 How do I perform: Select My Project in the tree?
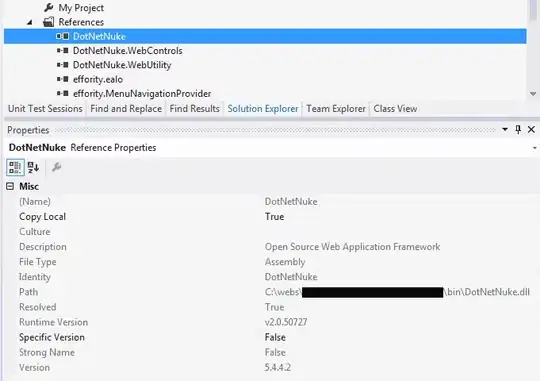point(81,8)
